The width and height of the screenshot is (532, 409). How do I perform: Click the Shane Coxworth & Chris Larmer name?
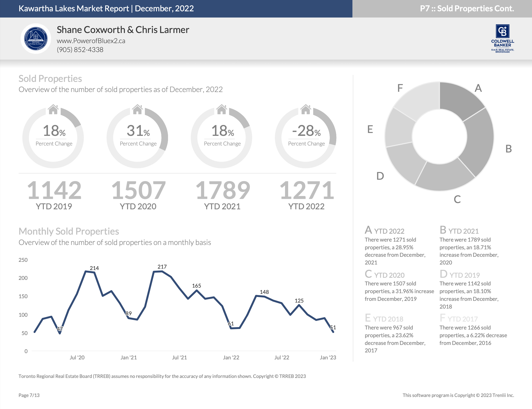pyautogui.click(x=123, y=30)
